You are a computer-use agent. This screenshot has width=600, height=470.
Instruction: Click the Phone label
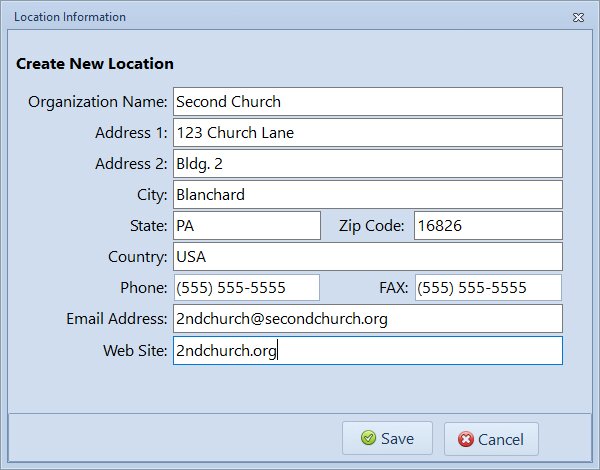click(x=144, y=287)
